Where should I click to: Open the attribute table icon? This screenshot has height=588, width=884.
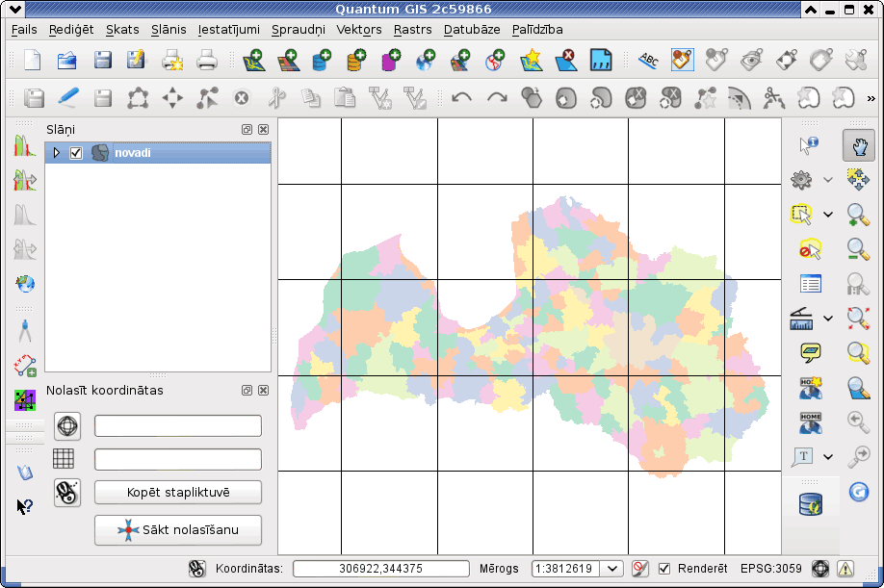[810, 283]
